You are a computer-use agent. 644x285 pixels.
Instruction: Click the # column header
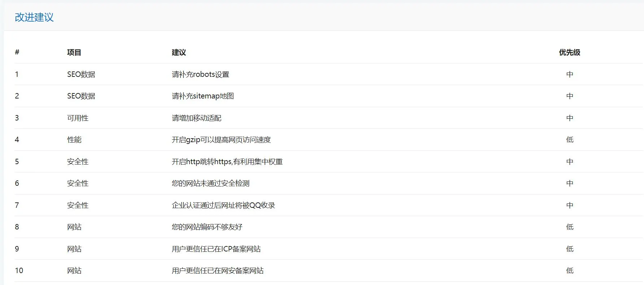point(17,52)
